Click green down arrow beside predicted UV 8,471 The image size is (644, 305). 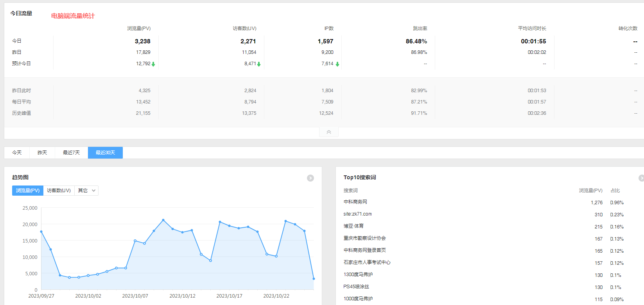(x=259, y=64)
